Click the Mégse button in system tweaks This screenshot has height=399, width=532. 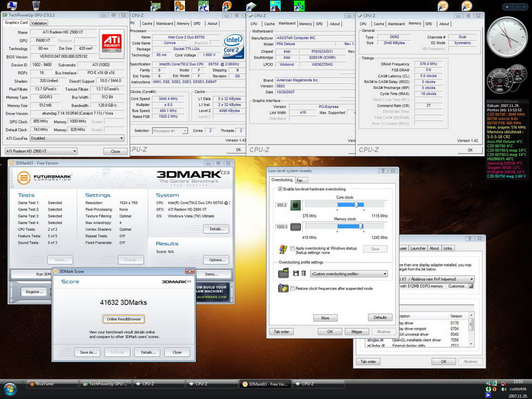356,331
